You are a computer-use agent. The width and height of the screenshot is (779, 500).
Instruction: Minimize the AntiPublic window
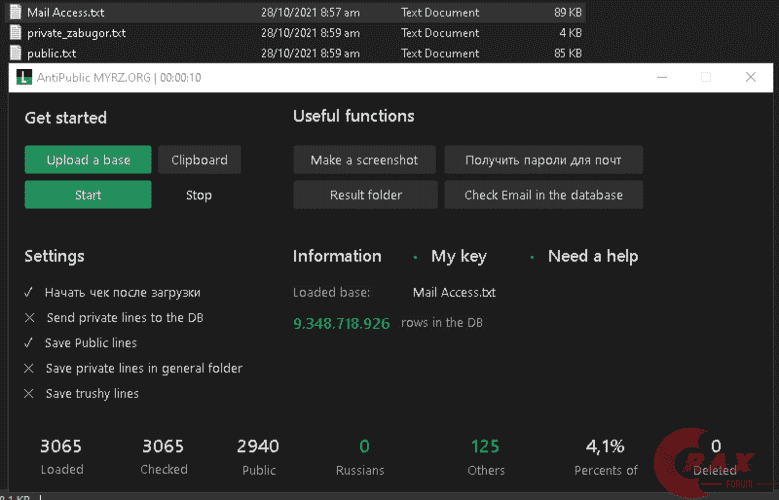click(x=661, y=78)
